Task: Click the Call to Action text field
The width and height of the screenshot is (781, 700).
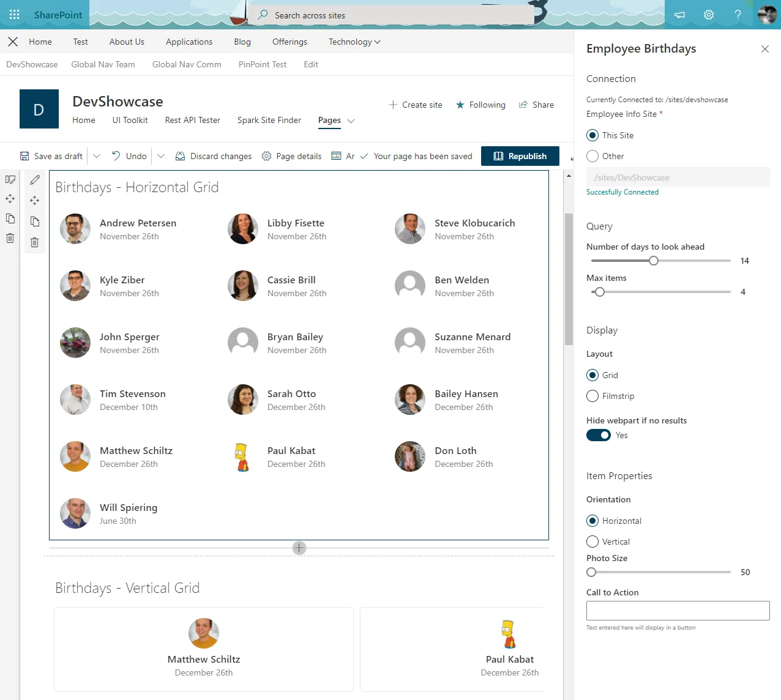Action: (x=678, y=611)
